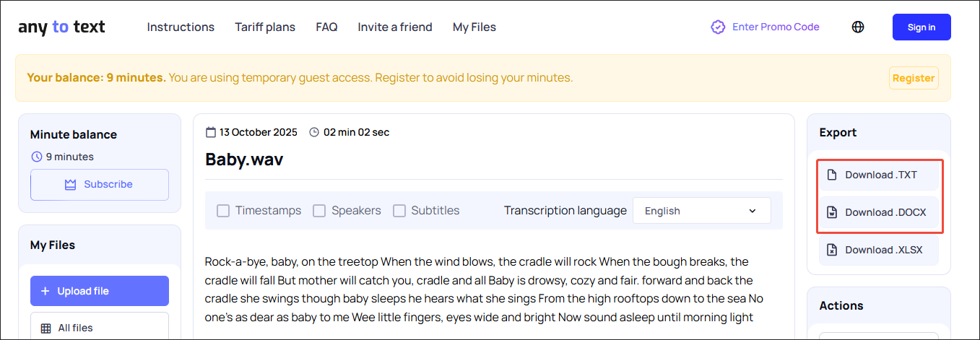Viewport: 980px width, 340px height.
Task: Open the Instructions menu item
Action: (x=181, y=27)
